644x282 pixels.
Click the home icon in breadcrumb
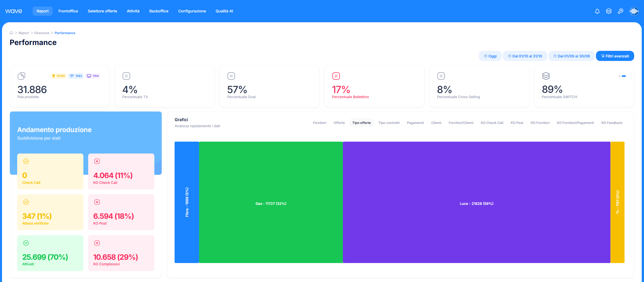pyautogui.click(x=11, y=33)
